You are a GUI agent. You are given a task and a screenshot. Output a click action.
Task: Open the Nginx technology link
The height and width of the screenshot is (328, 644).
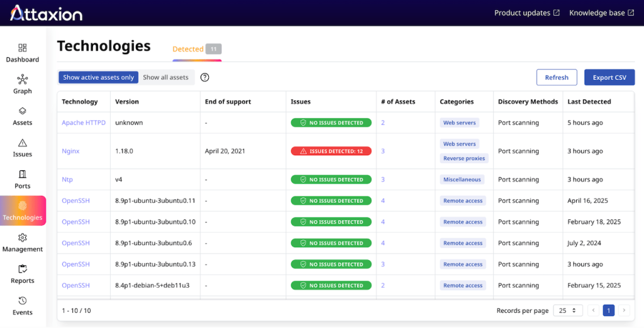coord(70,151)
